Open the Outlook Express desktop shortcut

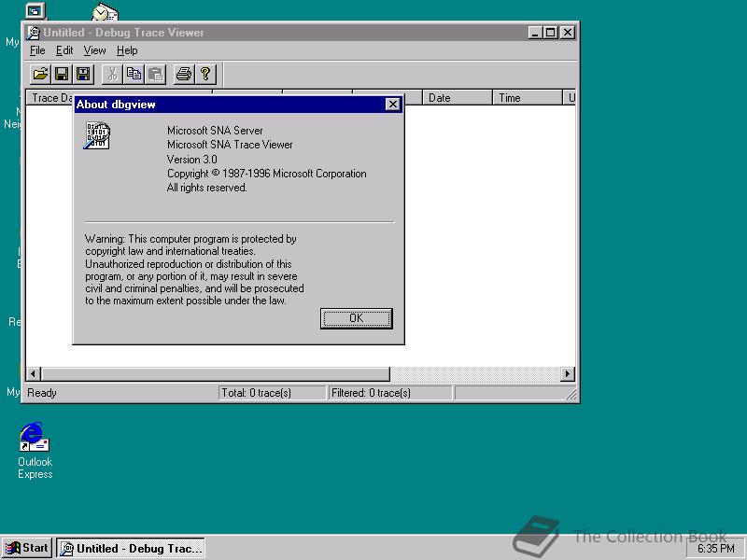[x=35, y=450]
